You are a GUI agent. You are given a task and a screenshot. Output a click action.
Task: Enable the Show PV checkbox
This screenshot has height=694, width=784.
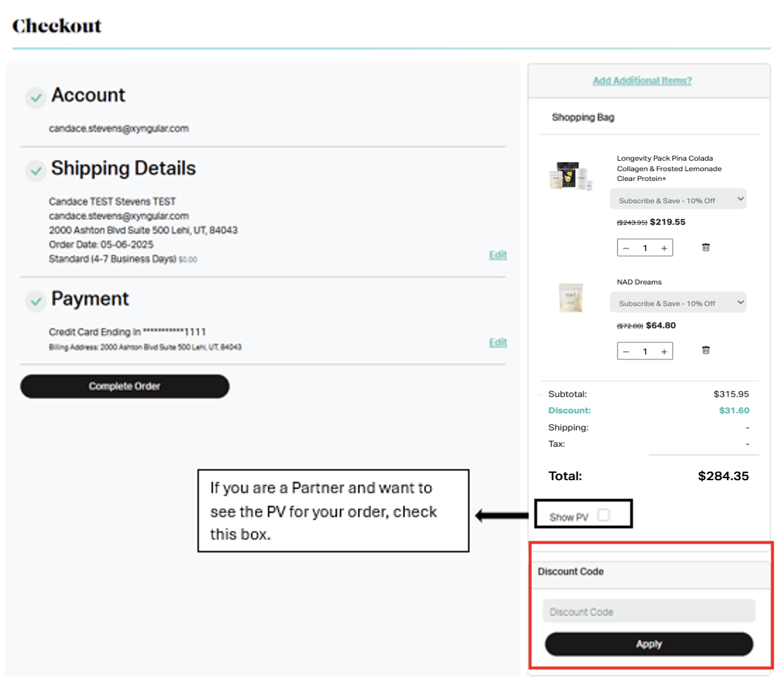pos(604,515)
